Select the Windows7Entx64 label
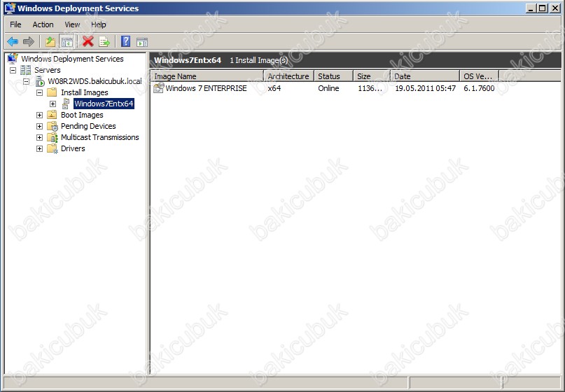Screen dimensions: 565x392 coord(104,104)
